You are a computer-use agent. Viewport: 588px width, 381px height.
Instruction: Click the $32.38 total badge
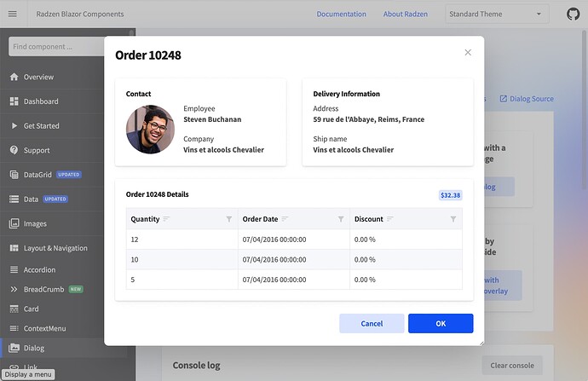pyautogui.click(x=450, y=195)
